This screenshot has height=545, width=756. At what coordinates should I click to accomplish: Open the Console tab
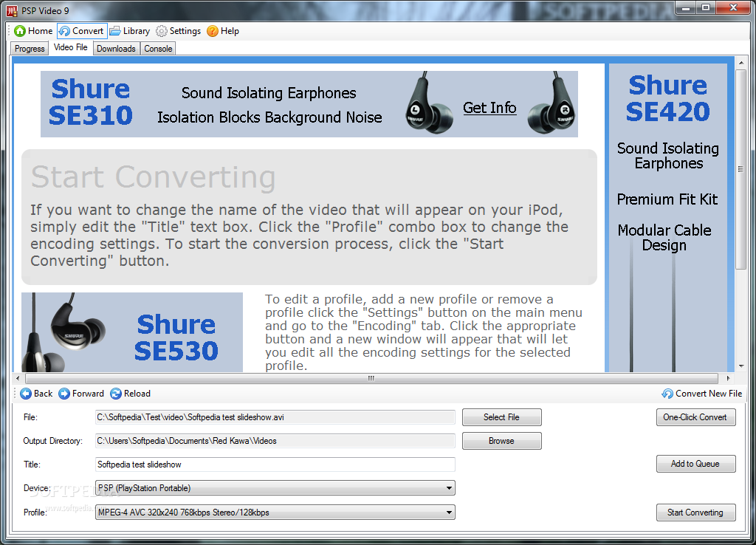[158, 49]
